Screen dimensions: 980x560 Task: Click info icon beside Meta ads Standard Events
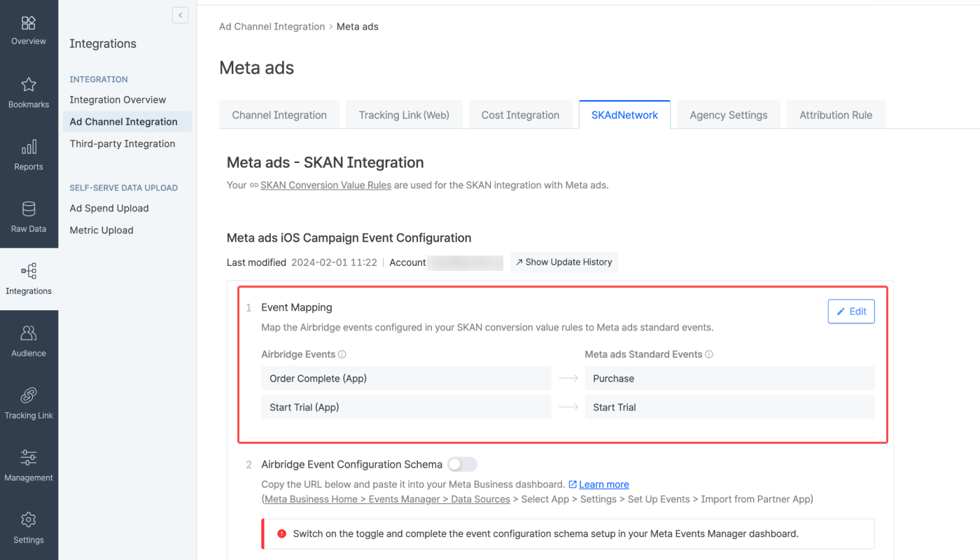tap(709, 354)
